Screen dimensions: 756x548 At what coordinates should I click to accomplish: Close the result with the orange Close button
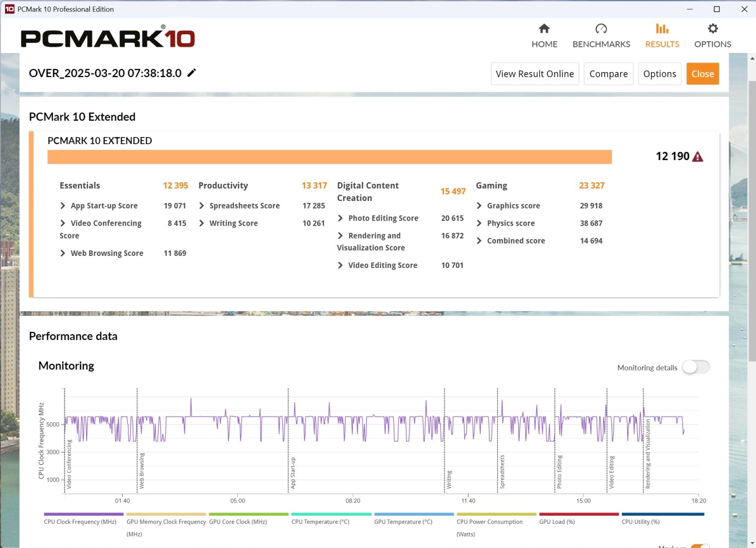pyautogui.click(x=703, y=74)
